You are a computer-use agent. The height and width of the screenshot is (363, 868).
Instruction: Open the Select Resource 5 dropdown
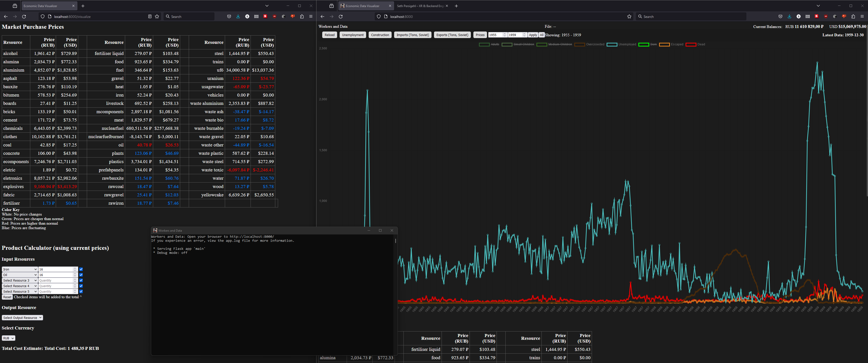tap(19, 292)
